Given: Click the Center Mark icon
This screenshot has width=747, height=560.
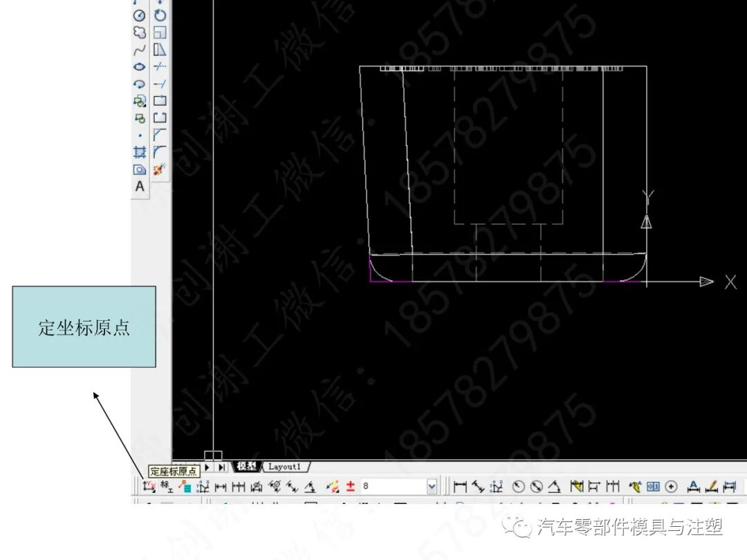Looking at the screenshot, I should point(671,486).
